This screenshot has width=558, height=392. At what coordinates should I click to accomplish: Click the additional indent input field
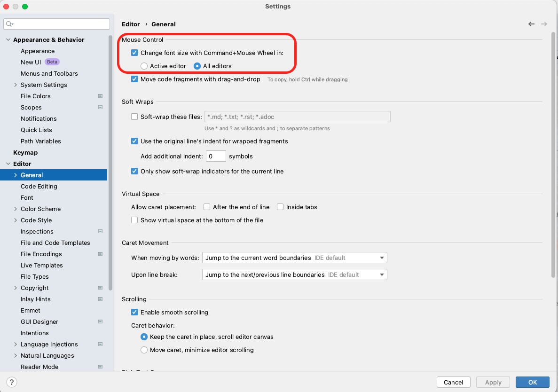click(x=215, y=156)
